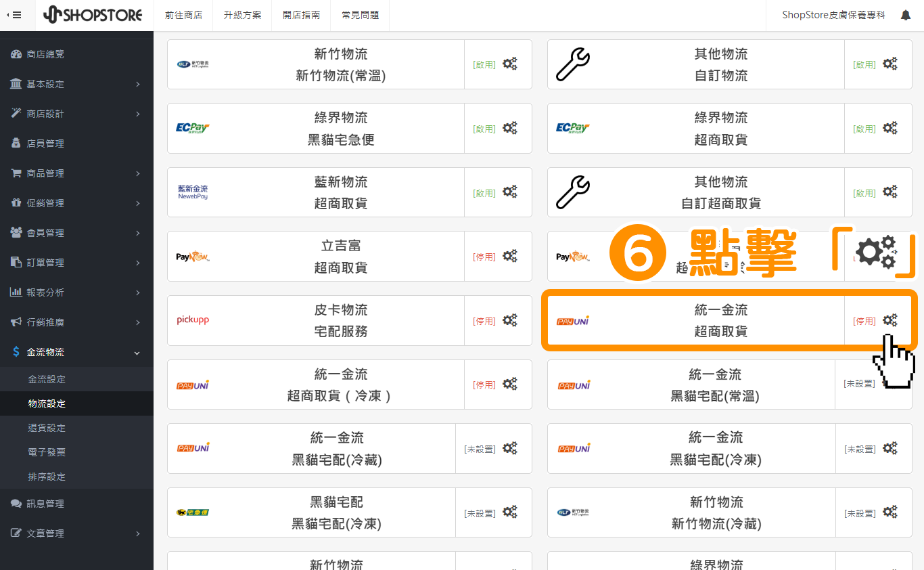Image resolution: width=924 pixels, height=570 pixels.
Task: Click [未設置] status on 統一金流 黑貓宅配(常溫)
Action: tap(860, 383)
